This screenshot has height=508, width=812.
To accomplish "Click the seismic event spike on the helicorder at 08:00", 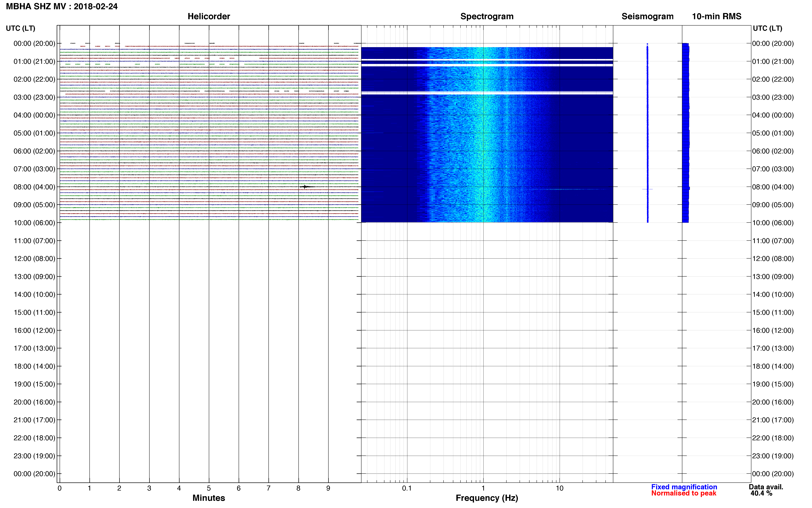I will click(306, 187).
